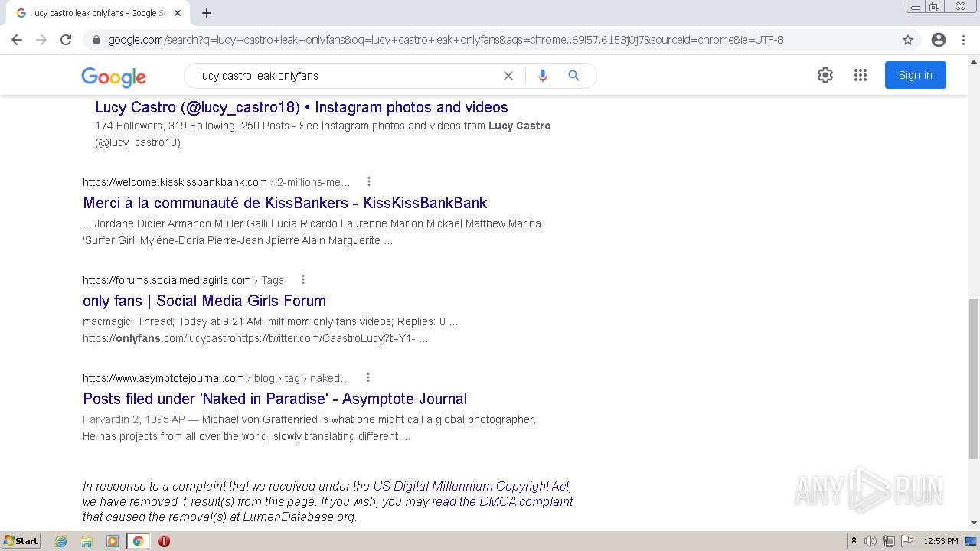Show hidden system tray icons
The height and width of the screenshot is (551, 980).
[854, 541]
